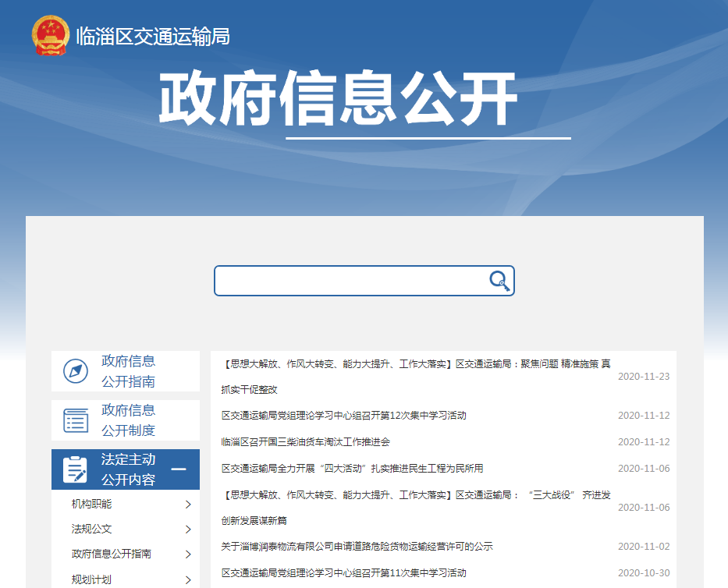Open article on 第12次集中学习活动
Image resolution: width=728 pixels, height=588 pixels.
click(x=343, y=416)
